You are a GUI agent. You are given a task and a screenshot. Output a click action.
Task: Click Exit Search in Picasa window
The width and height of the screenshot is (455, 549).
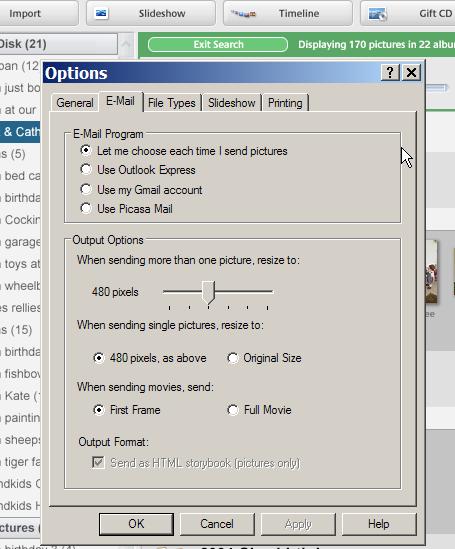point(218,44)
